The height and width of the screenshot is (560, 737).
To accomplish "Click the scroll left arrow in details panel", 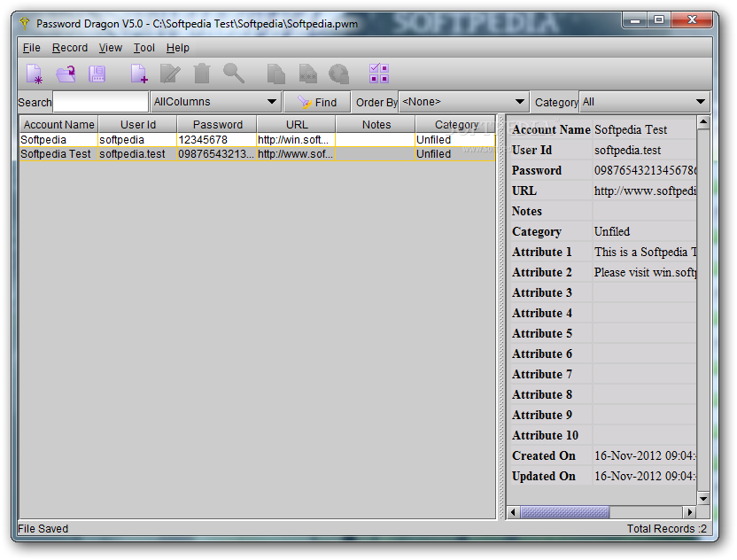I will pyautogui.click(x=513, y=512).
